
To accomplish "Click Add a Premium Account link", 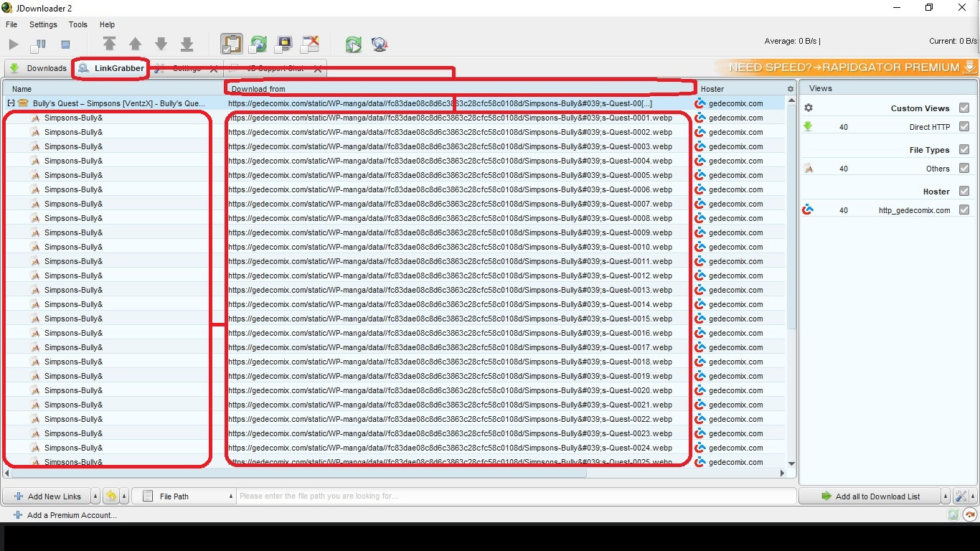I will (65, 515).
